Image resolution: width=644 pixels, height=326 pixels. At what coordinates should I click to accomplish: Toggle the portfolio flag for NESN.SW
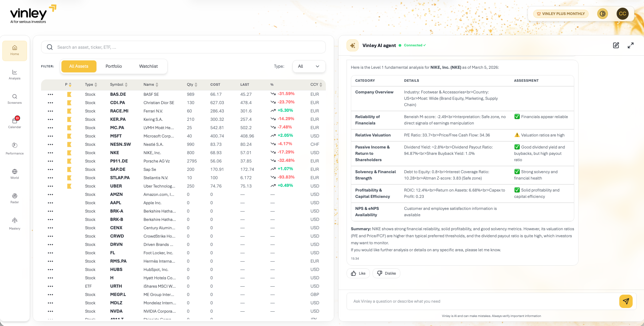click(x=69, y=144)
